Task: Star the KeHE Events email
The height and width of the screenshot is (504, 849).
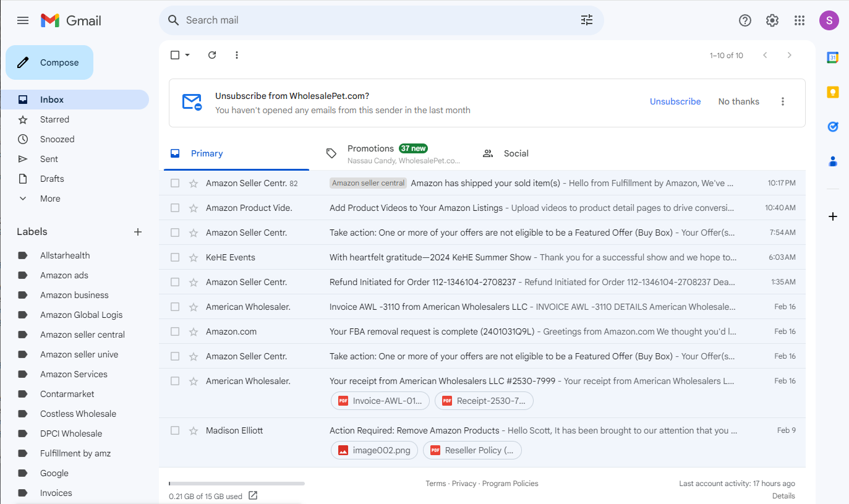Action: [x=194, y=257]
